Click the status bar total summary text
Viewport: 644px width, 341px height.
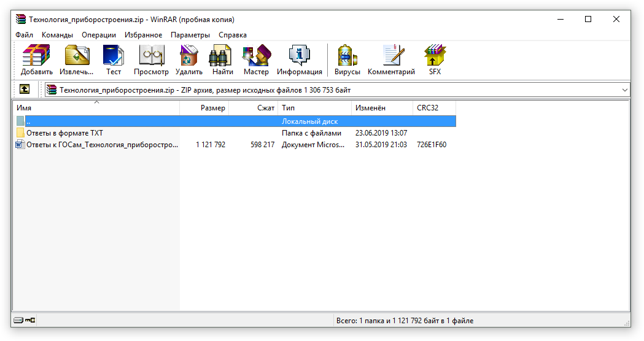[405, 321]
